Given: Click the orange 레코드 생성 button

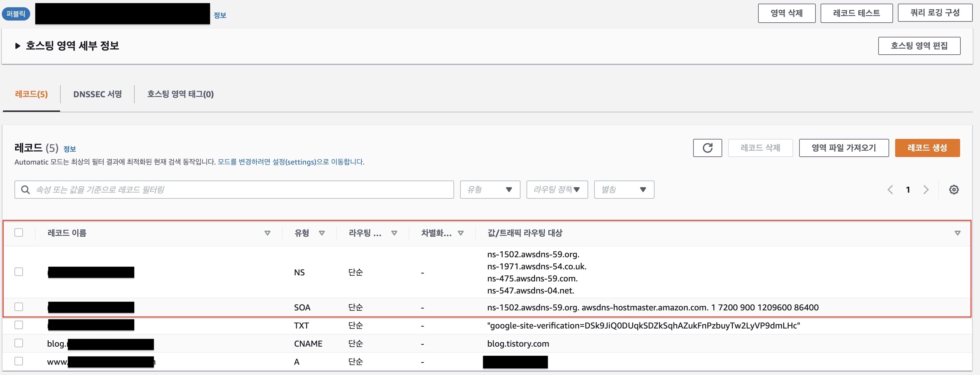Looking at the screenshot, I should point(927,148).
